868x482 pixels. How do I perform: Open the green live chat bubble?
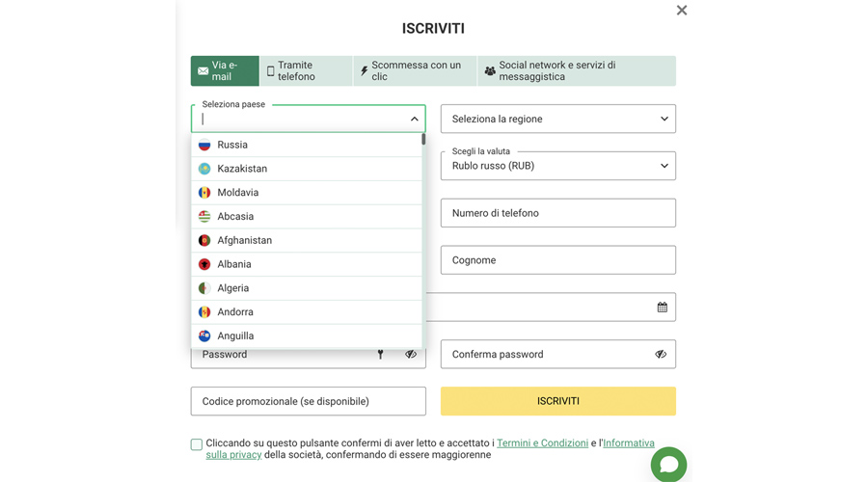(668, 465)
